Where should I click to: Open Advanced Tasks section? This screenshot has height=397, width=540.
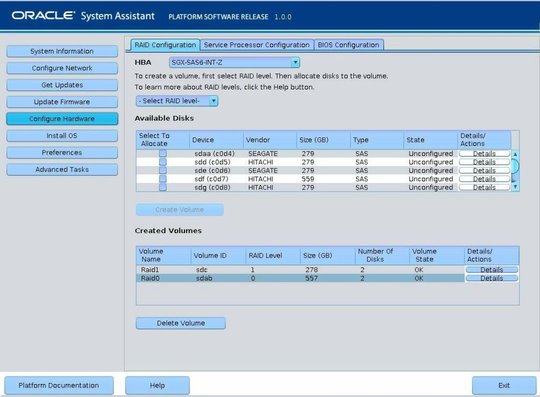(62, 169)
